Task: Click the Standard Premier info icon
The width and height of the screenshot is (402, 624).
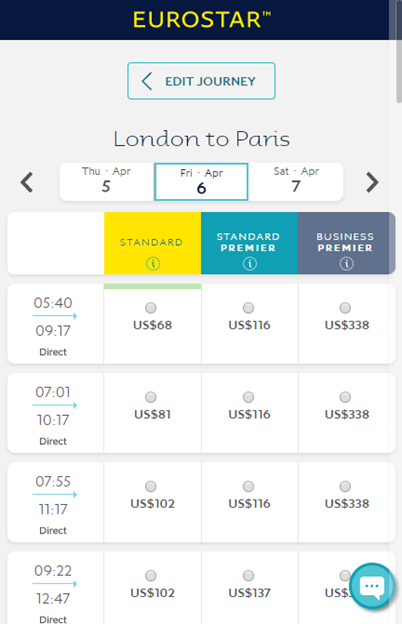Action: tap(250, 263)
